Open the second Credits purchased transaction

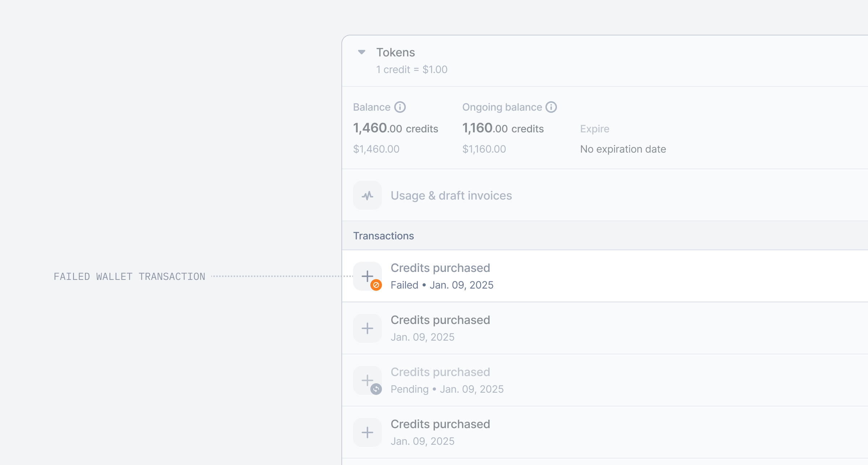[440, 320]
